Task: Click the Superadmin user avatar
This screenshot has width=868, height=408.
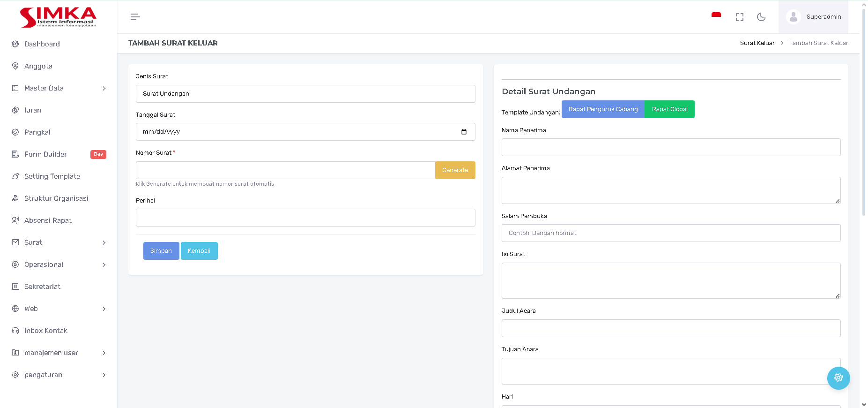Action: (x=793, y=17)
